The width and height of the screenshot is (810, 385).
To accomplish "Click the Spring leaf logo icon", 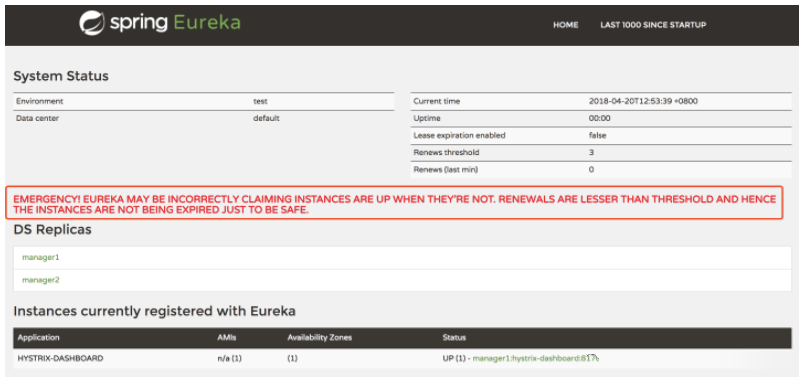I will (x=92, y=23).
